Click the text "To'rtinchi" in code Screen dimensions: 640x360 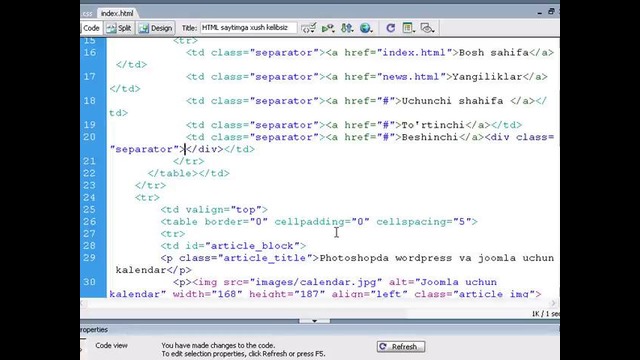tap(433, 125)
